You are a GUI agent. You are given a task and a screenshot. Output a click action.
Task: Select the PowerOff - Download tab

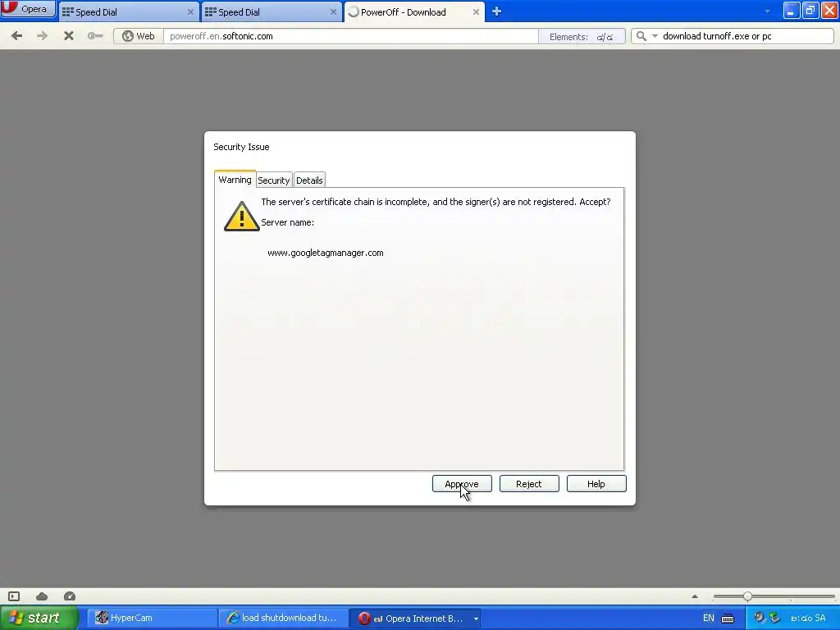coord(414,11)
